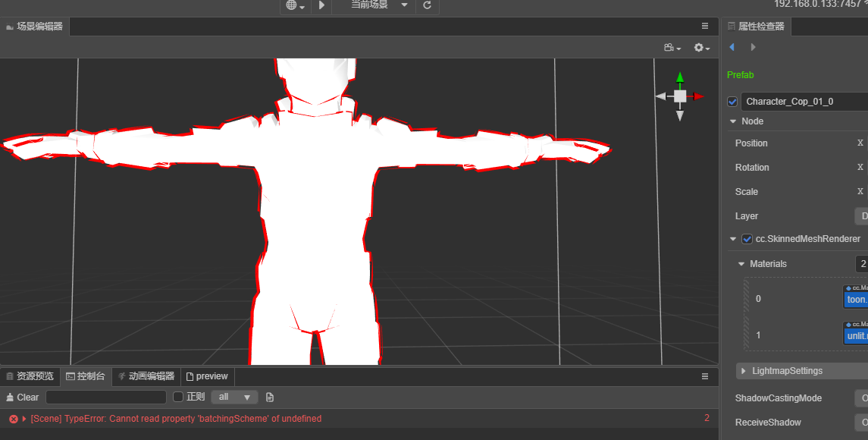
Task: Switch to the 资源预览 tab
Action: 30,376
